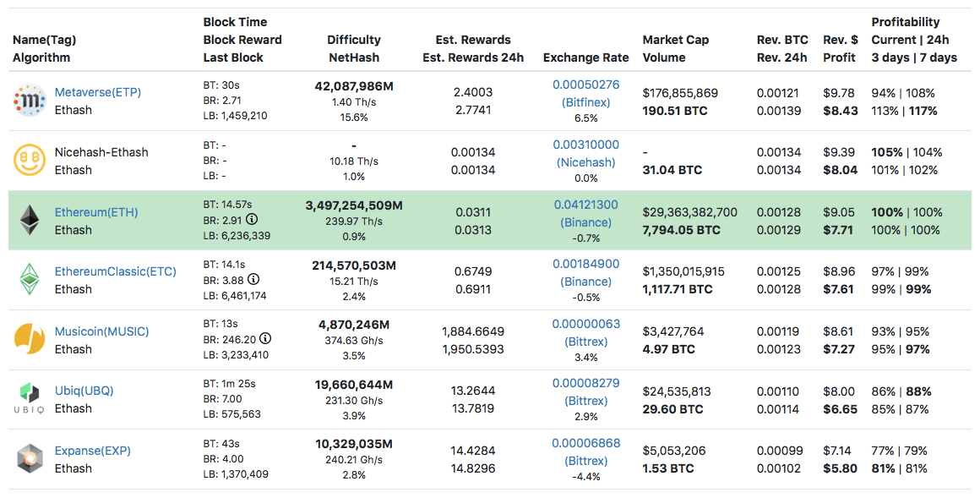The height and width of the screenshot is (498, 980).
Task: Go to Musicoin(MUSIC) coin page
Action: [101, 331]
